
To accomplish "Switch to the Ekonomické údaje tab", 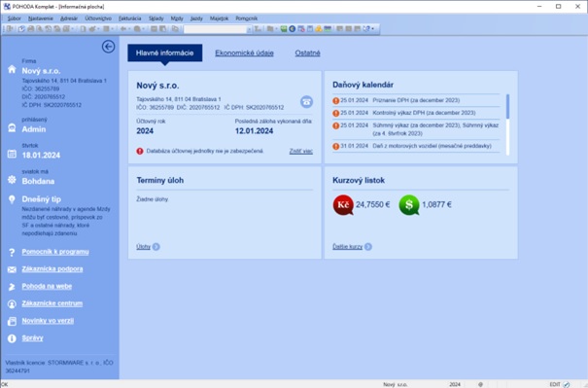I will [x=244, y=53].
